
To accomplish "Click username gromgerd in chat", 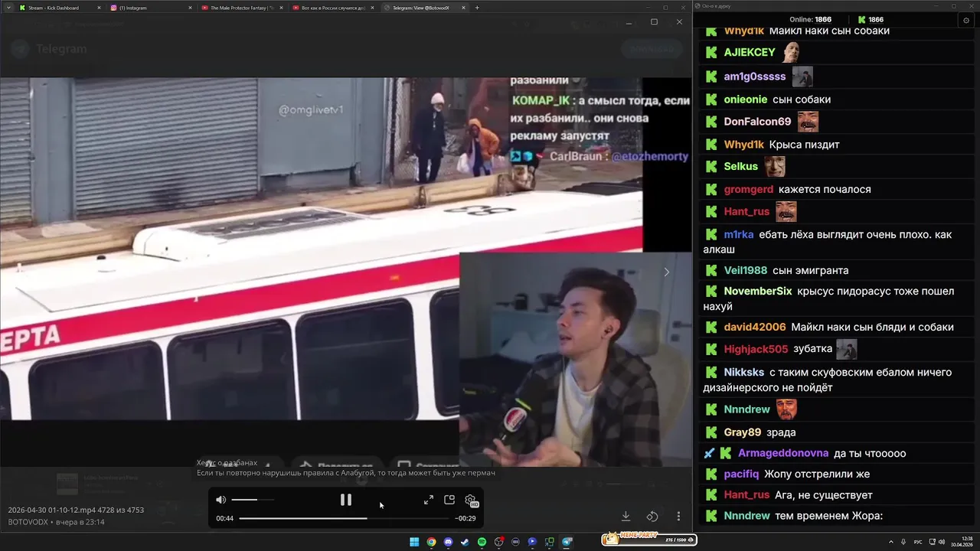I will pyautogui.click(x=749, y=189).
